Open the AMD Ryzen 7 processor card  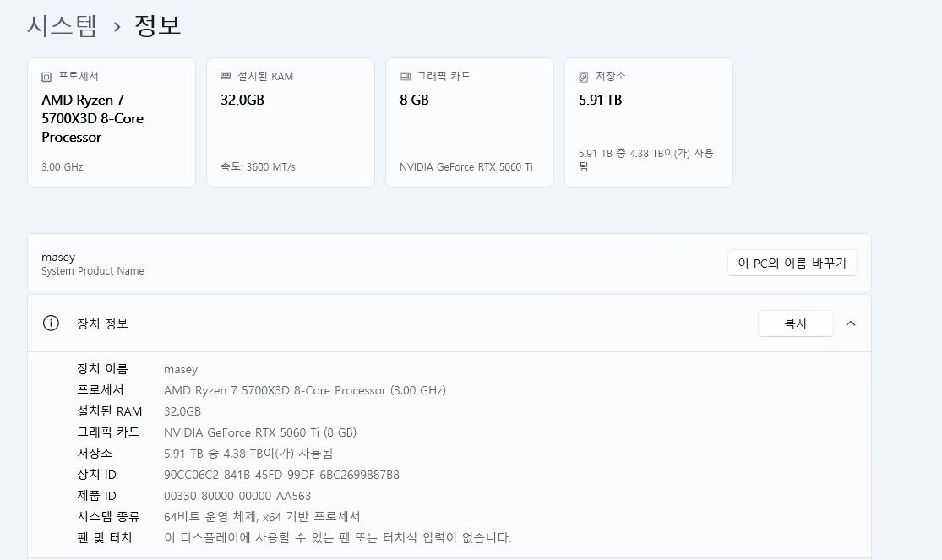point(112,122)
